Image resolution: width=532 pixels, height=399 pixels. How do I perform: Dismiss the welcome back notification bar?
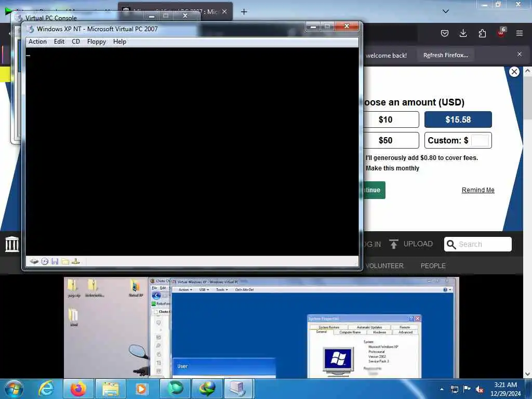520,54
